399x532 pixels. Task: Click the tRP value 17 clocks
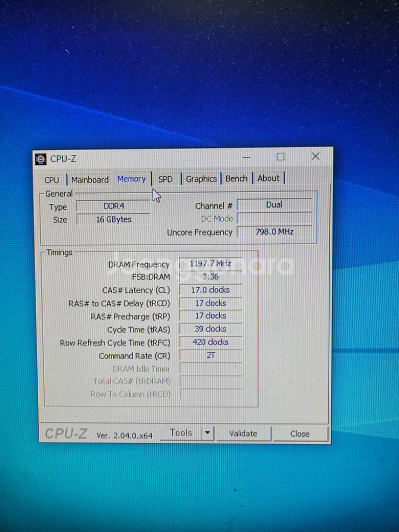click(x=210, y=316)
